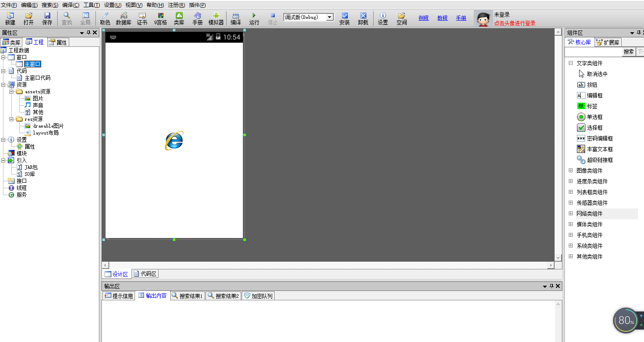Select the 标签 label component

587,106
